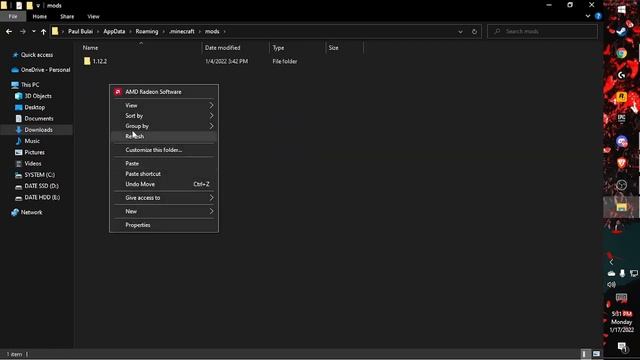Go forward in folder history

pyautogui.click(x=23, y=31)
